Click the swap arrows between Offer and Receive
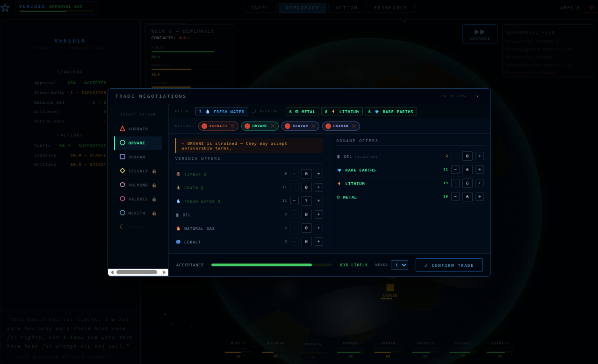This screenshot has width=598, height=364. (x=254, y=112)
